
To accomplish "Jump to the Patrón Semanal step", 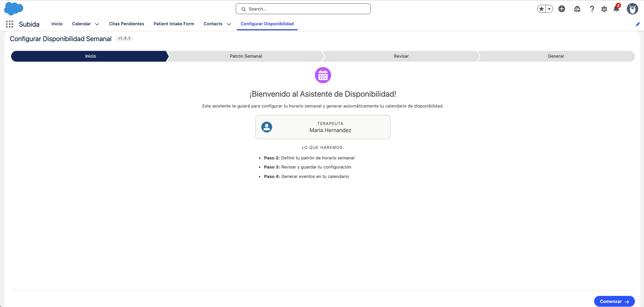I will click(246, 56).
